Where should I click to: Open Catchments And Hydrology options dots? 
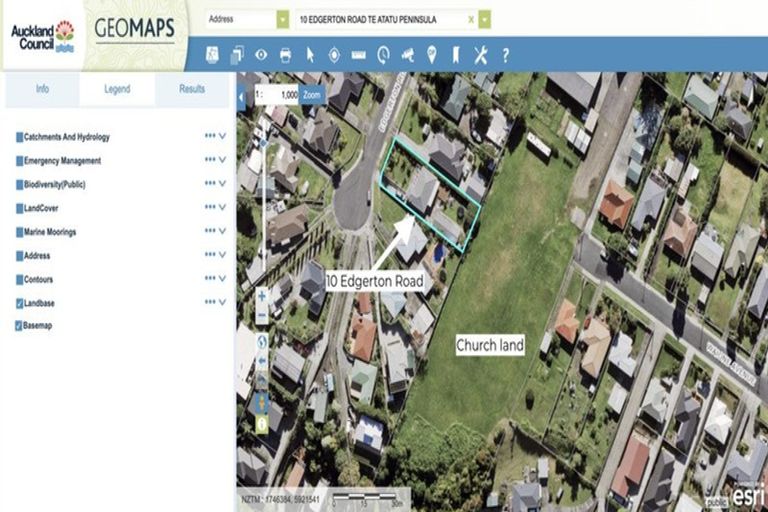click(x=210, y=136)
